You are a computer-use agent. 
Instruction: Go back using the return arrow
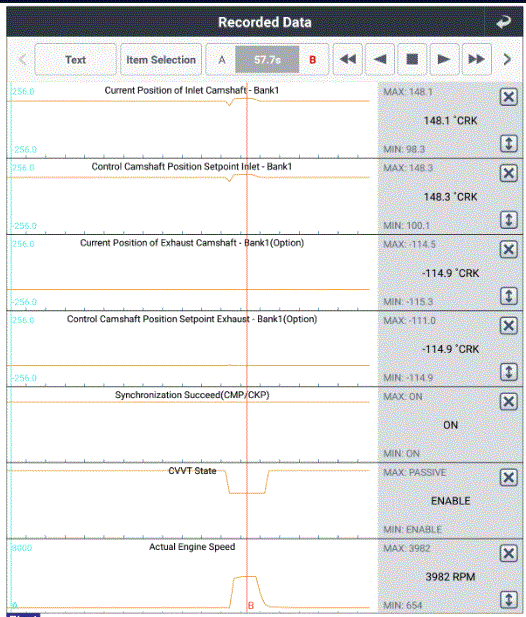[x=503, y=22]
